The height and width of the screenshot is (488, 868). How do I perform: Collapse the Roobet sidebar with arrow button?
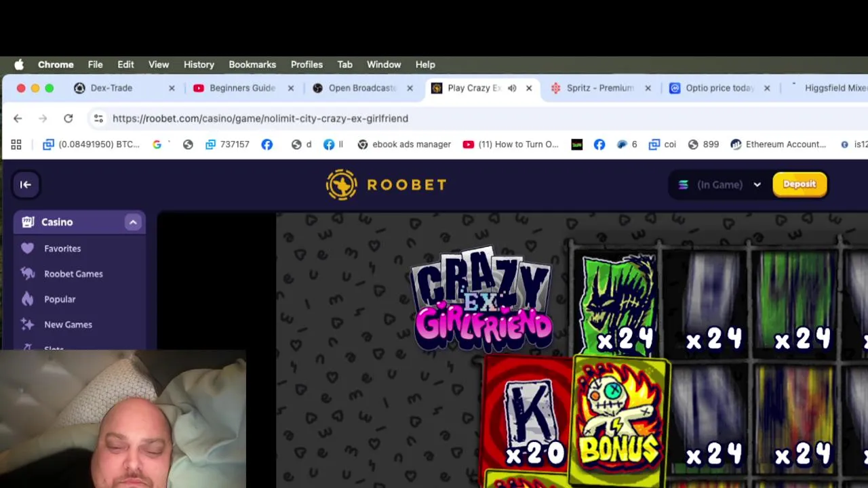point(26,184)
